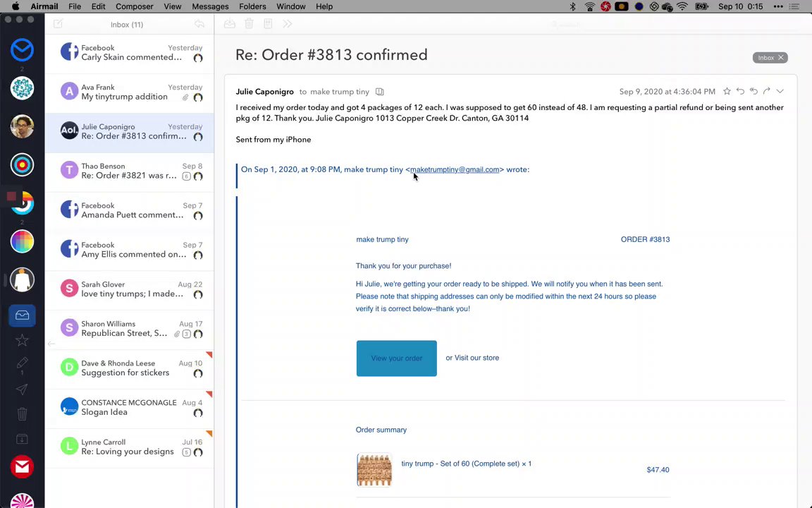Open the battery status menu bar icon
The image size is (812, 508).
click(702, 6)
